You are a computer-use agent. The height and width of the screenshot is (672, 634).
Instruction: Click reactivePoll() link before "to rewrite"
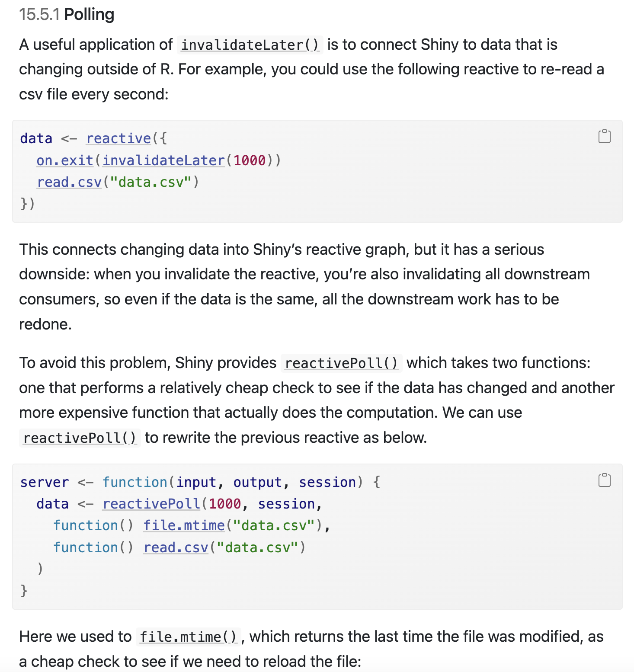(80, 438)
